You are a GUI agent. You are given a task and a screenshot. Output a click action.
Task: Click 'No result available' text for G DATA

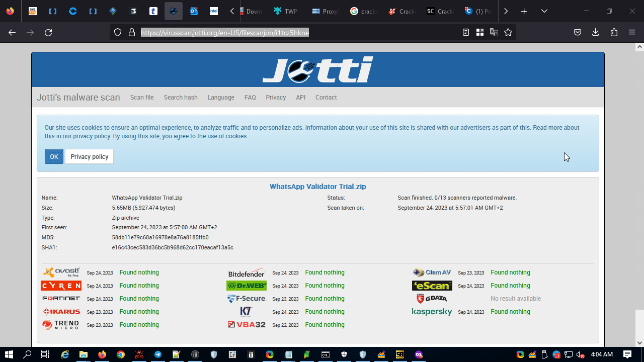pyautogui.click(x=516, y=299)
